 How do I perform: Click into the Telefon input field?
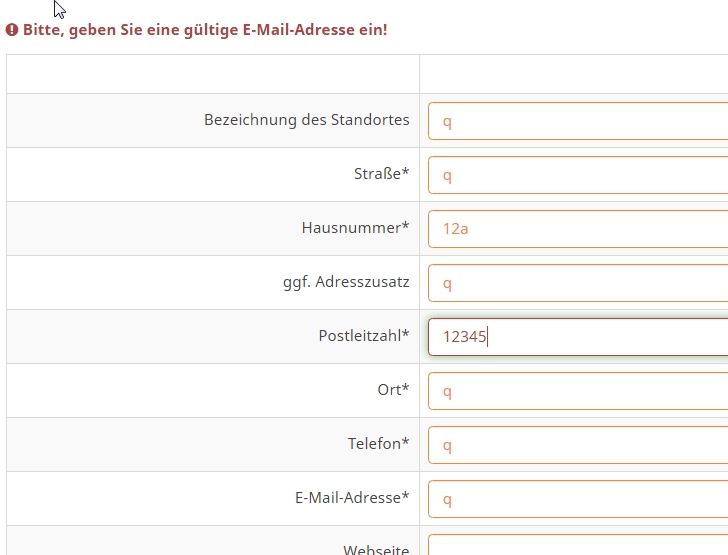[x=578, y=445]
